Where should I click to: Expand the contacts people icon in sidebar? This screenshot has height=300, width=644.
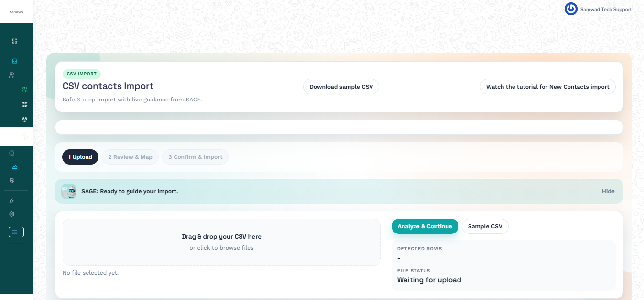pos(12,75)
